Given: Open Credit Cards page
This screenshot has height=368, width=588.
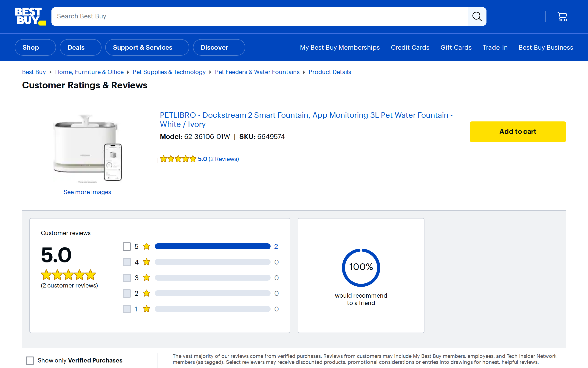Looking at the screenshot, I should point(410,47).
